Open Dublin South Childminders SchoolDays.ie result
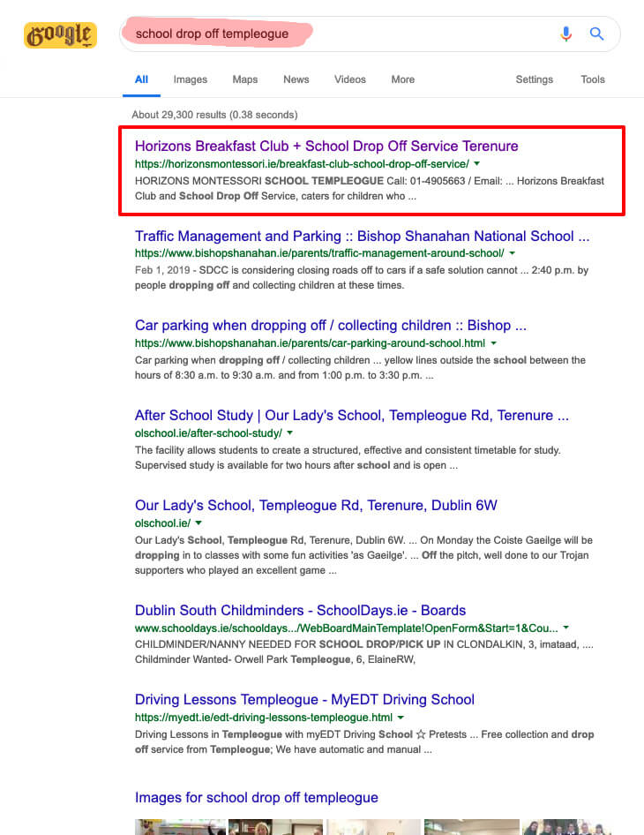Screen dimensions: 644x835 pyautogui.click(x=300, y=610)
